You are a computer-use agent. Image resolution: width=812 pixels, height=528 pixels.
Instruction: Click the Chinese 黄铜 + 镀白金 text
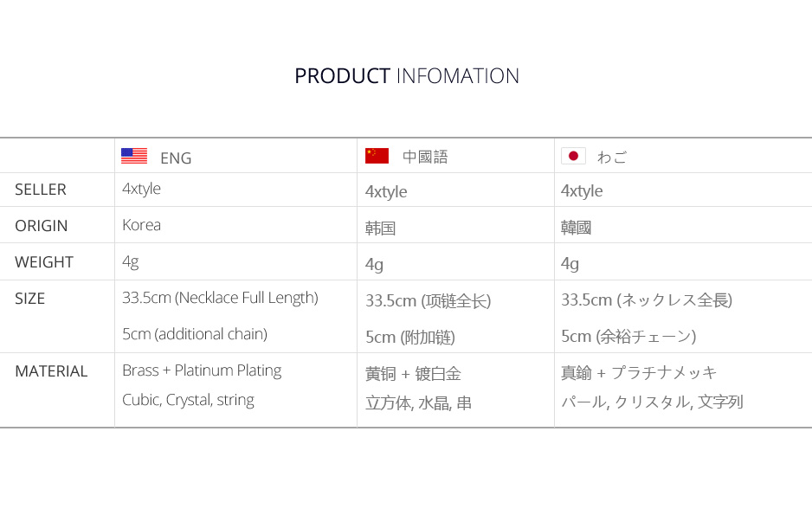point(413,374)
